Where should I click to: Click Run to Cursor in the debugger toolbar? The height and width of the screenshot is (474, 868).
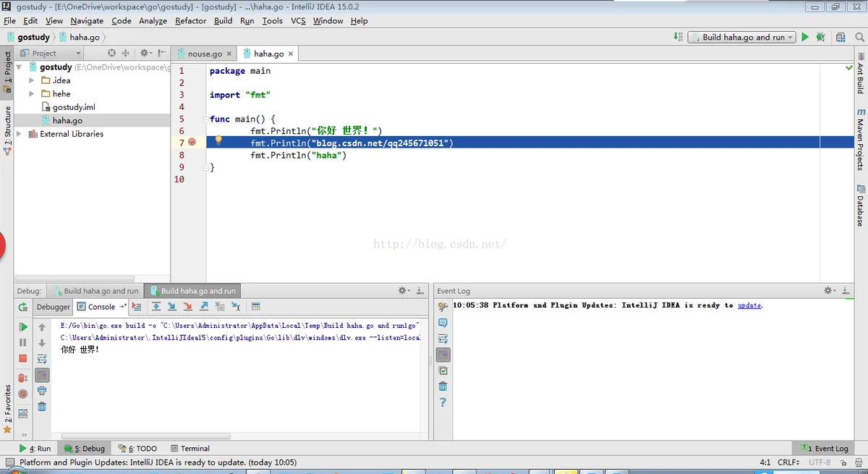pos(236,307)
